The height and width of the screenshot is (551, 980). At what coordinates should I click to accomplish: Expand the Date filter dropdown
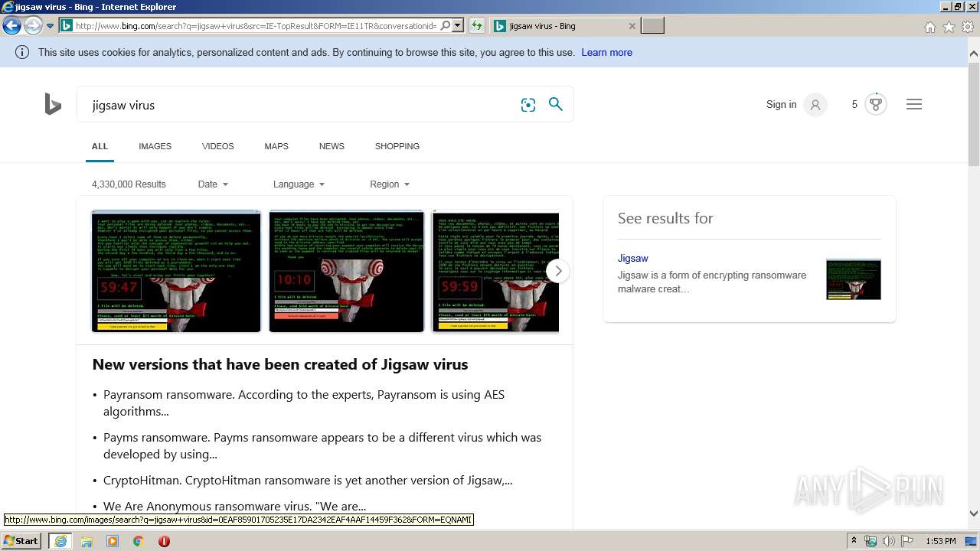[x=213, y=184]
